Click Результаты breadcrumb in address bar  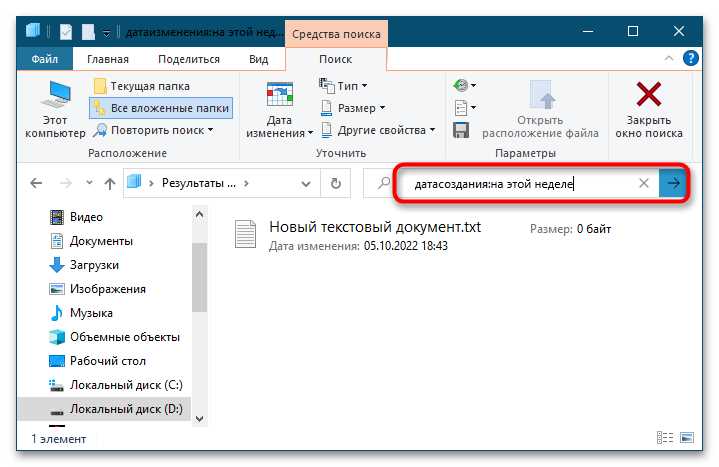click(199, 183)
